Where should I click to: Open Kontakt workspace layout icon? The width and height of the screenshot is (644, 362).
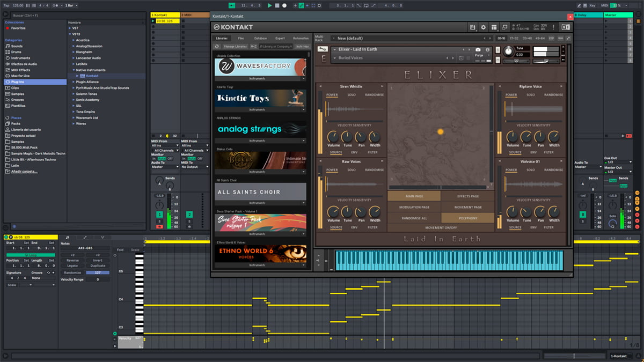click(x=494, y=27)
